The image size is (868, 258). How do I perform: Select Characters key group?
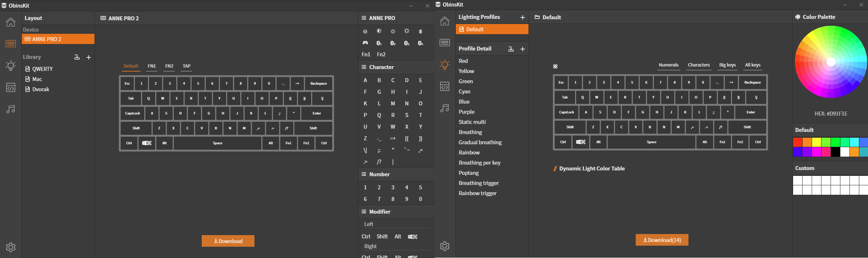coord(699,65)
